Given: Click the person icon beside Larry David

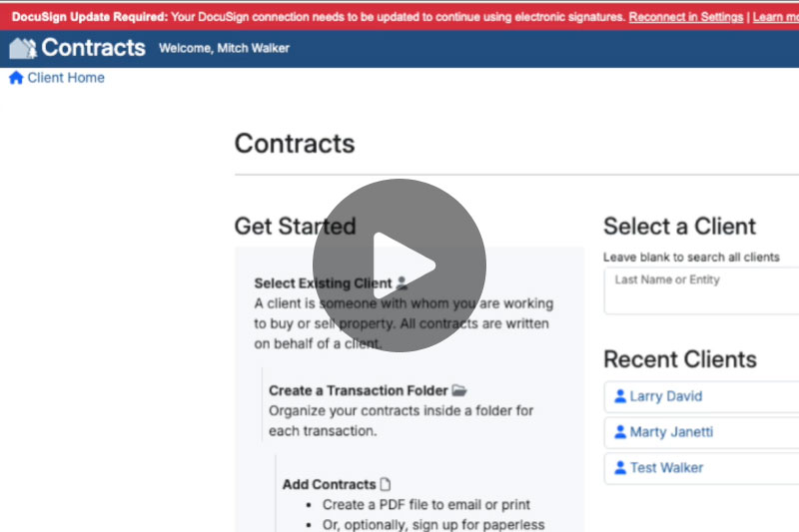Looking at the screenshot, I should click(620, 396).
